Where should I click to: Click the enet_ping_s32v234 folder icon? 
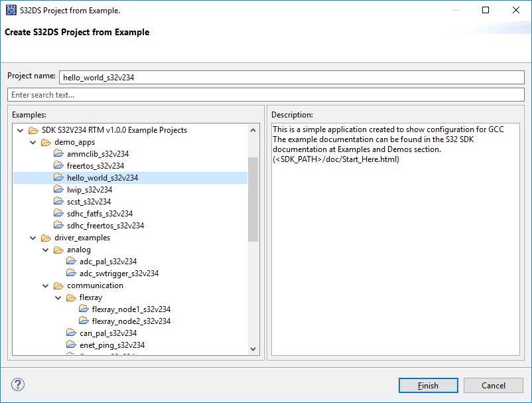pyautogui.click(x=71, y=345)
